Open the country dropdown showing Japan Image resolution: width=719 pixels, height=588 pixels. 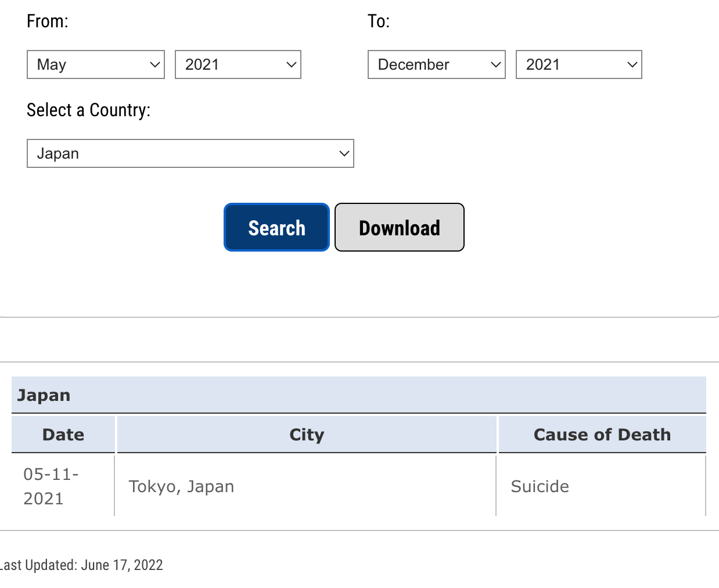coord(190,153)
